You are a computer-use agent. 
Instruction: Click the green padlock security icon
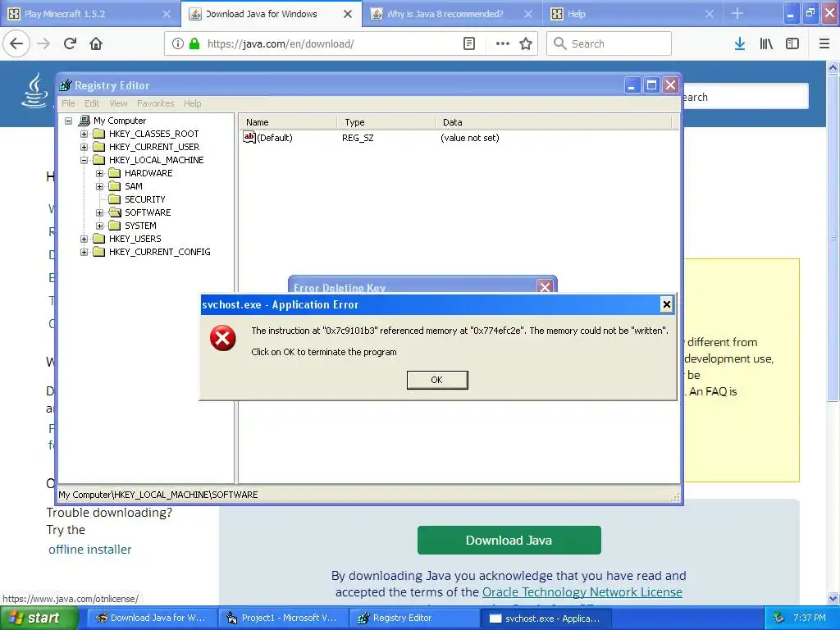pos(195,43)
